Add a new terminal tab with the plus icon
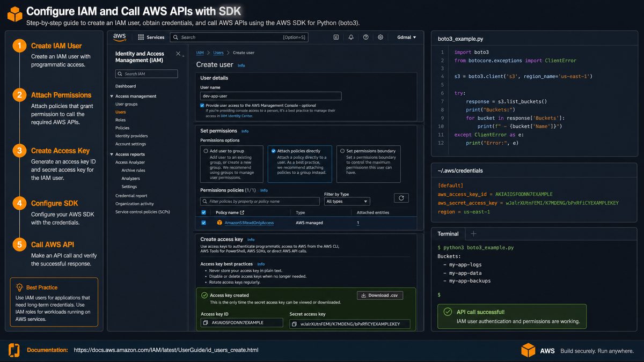Image resolution: width=644 pixels, height=362 pixels. point(473,234)
